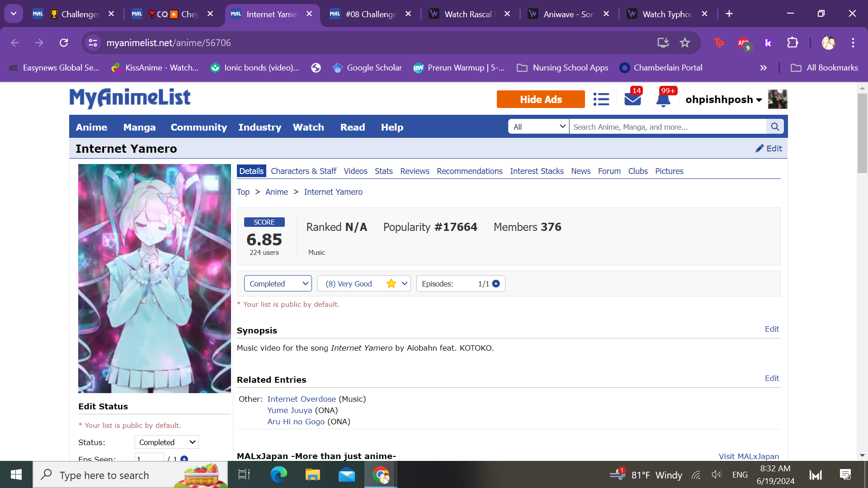Click the Top breadcrumb link
This screenshot has height=488, width=868.
coord(243,192)
